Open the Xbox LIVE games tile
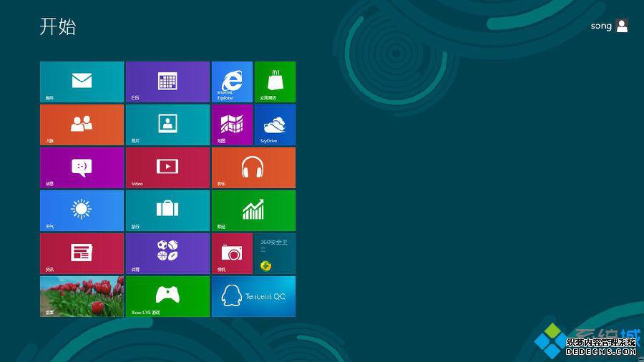The image size is (644, 362). tap(167, 296)
